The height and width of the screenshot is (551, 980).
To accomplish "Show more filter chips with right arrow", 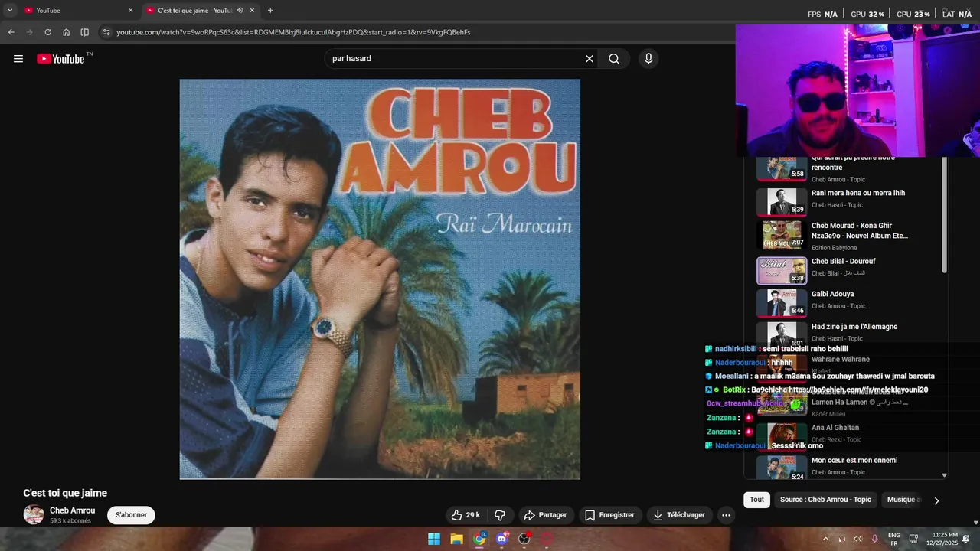I will 936,500.
